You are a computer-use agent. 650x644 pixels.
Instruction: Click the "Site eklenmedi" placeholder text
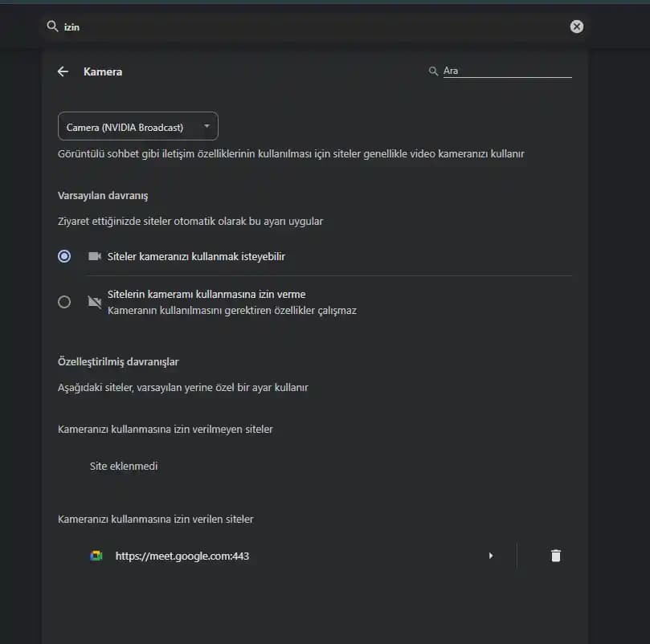pos(124,466)
